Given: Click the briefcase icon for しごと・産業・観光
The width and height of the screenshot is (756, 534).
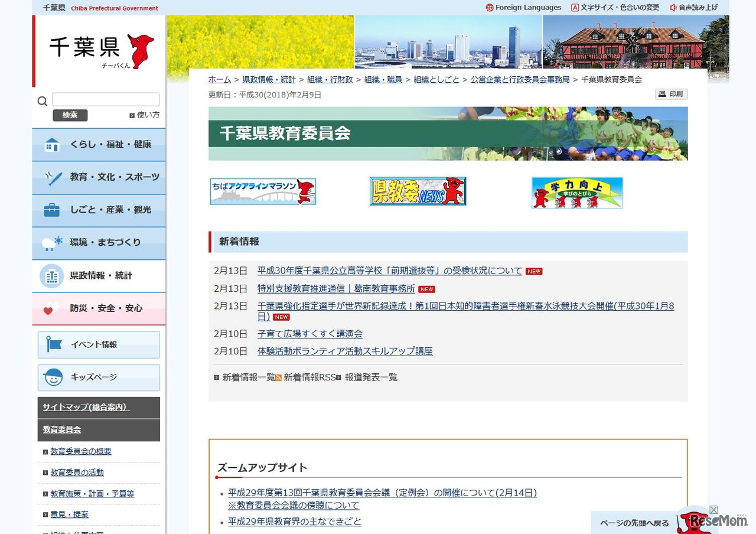Looking at the screenshot, I should pos(51,210).
